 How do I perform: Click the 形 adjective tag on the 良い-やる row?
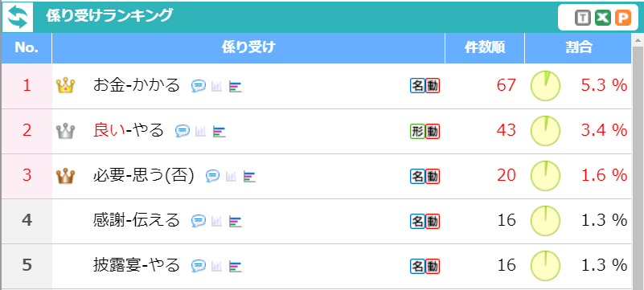pos(417,131)
